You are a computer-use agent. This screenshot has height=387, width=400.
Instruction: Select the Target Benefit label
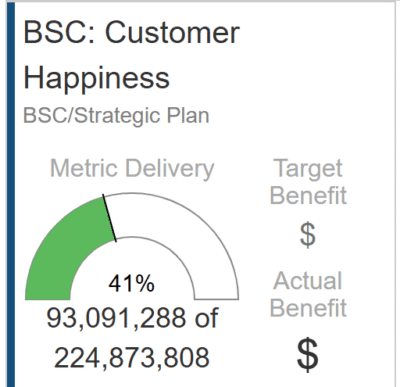308,182
